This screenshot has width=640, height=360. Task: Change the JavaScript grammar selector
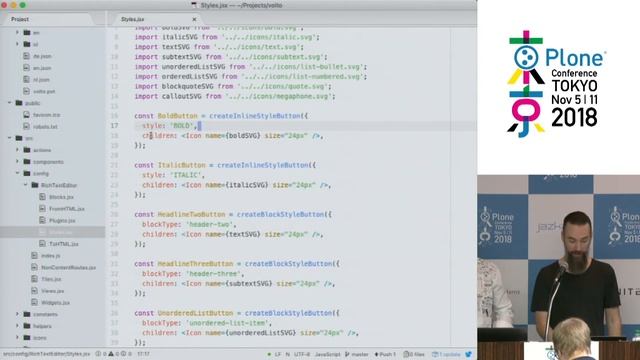coord(327,354)
